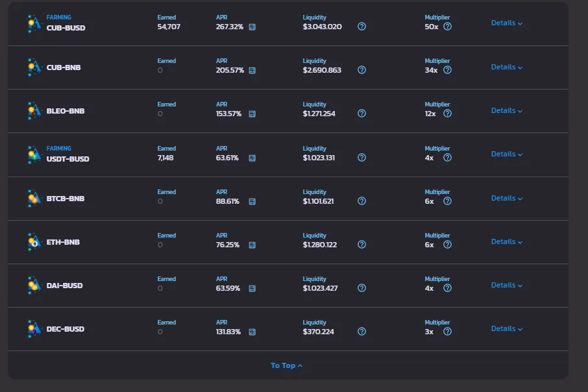Expand Details for CUB-BNB farm
This screenshot has height=392, width=588.
pos(507,67)
